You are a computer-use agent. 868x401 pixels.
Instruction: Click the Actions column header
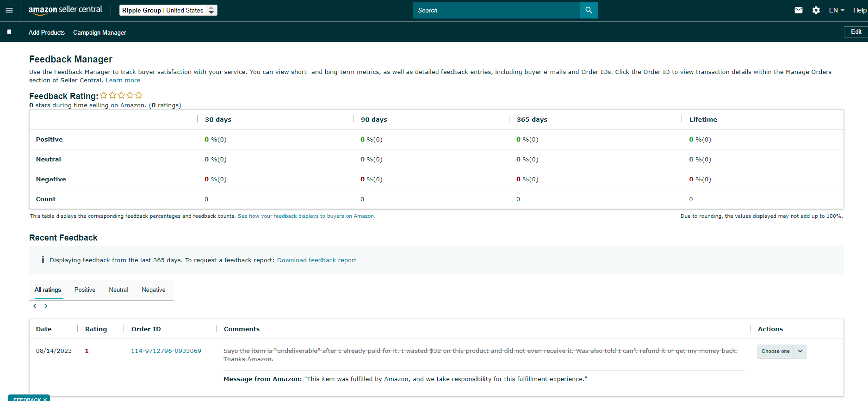point(770,329)
